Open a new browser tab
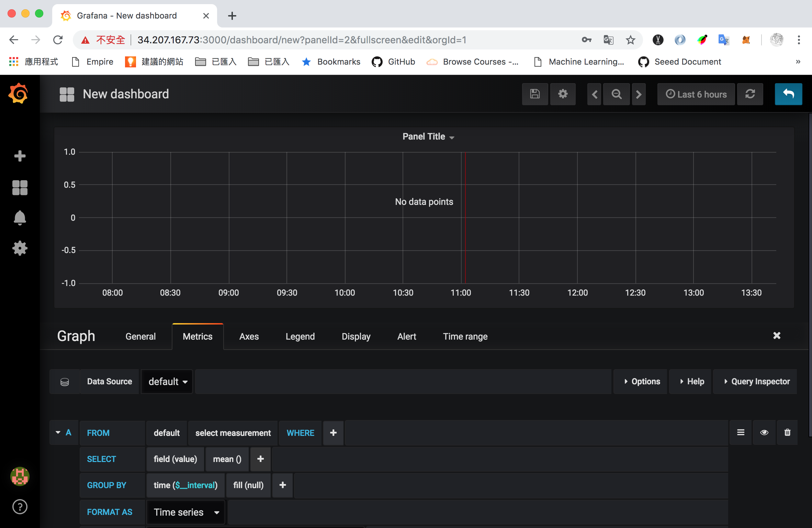This screenshot has height=528, width=812. pyautogui.click(x=232, y=16)
